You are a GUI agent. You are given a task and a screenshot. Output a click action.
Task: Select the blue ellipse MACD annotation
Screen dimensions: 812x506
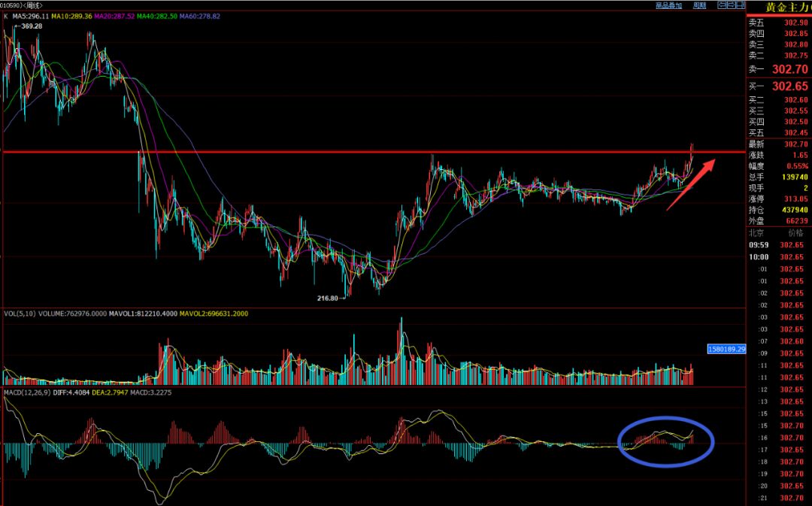tap(666, 442)
